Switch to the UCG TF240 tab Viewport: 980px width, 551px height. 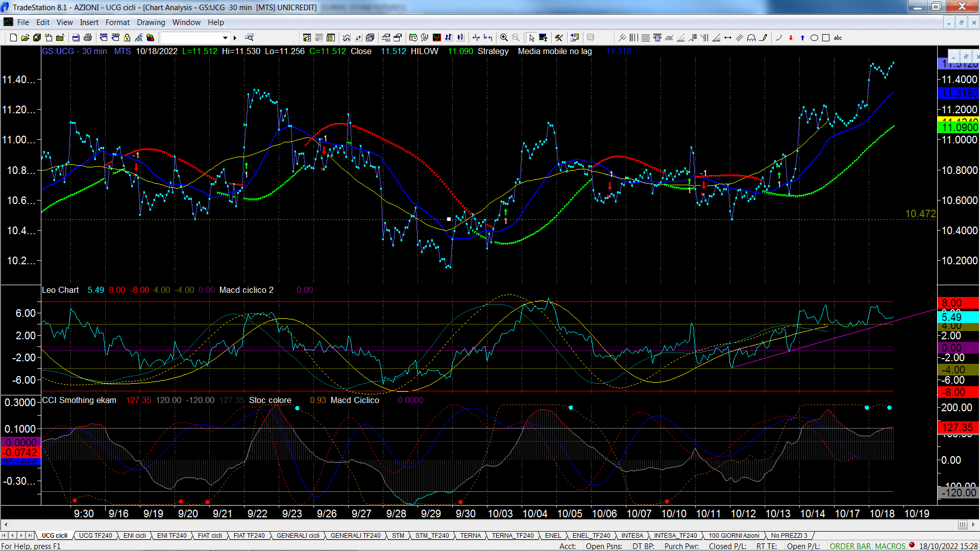[95, 536]
